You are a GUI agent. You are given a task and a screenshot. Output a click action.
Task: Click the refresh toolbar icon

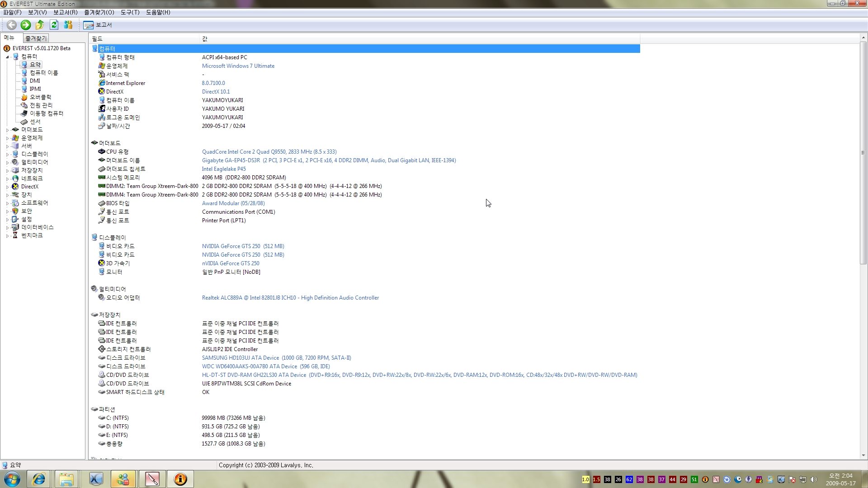click(54, 25)
